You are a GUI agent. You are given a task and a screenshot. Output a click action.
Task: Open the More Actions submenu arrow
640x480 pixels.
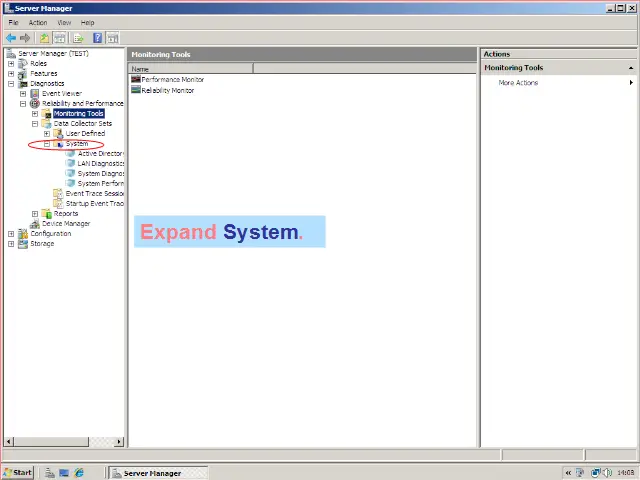[631, 82]
